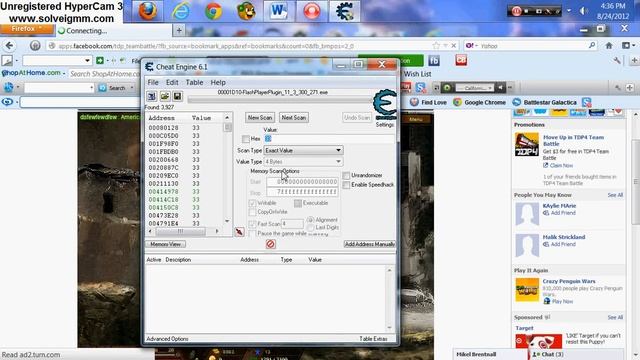Click the address list horizontal scrollbar
This screenshot has width=640, height=360.
(184, 231)
